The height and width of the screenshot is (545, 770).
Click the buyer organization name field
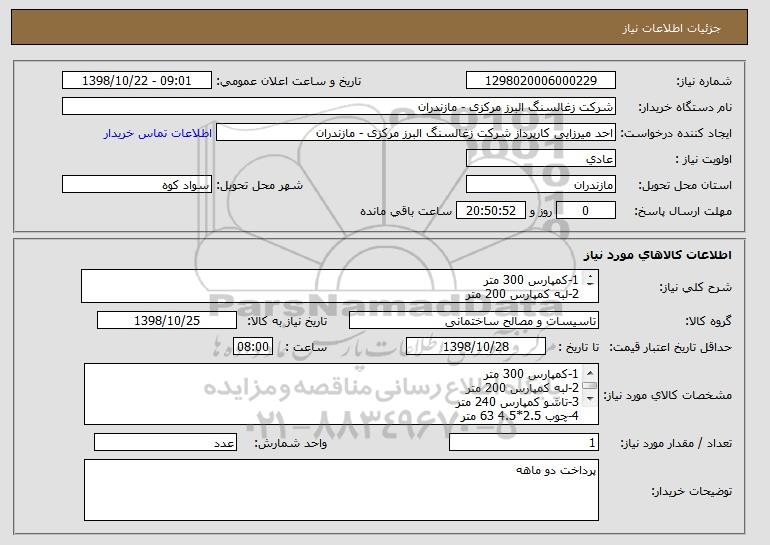click(x=339, y=107)
